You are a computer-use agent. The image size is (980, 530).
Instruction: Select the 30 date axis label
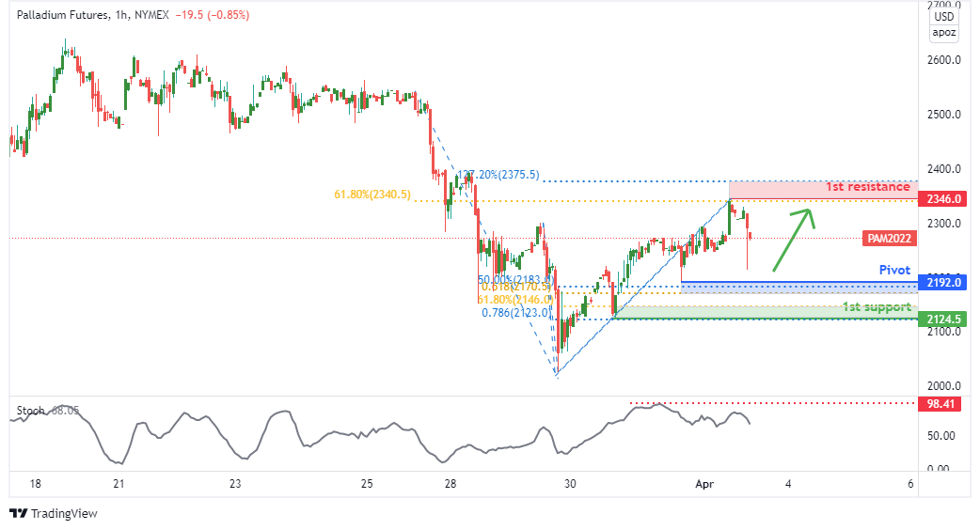(x=570, y=484)
